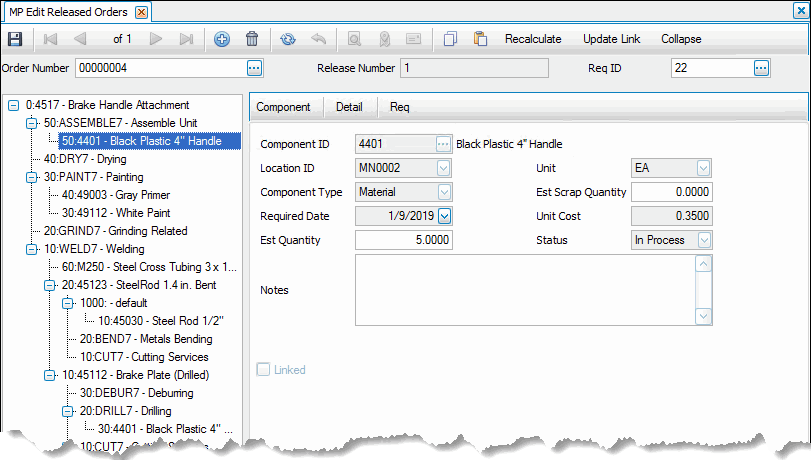Screen dimensions: 811x460
Task: Open Req ID lookup ellipsis button
Action: [761, 68]
